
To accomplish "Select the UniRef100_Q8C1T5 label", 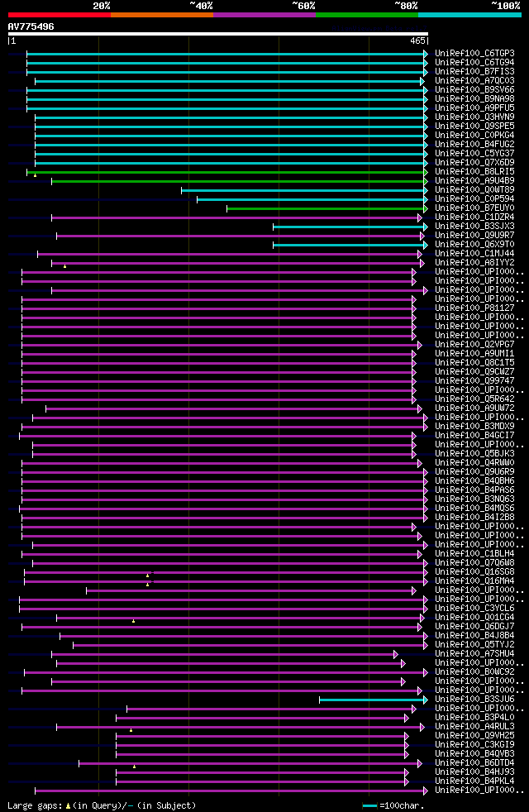I will pyautogui.click(x=474, y=363).
